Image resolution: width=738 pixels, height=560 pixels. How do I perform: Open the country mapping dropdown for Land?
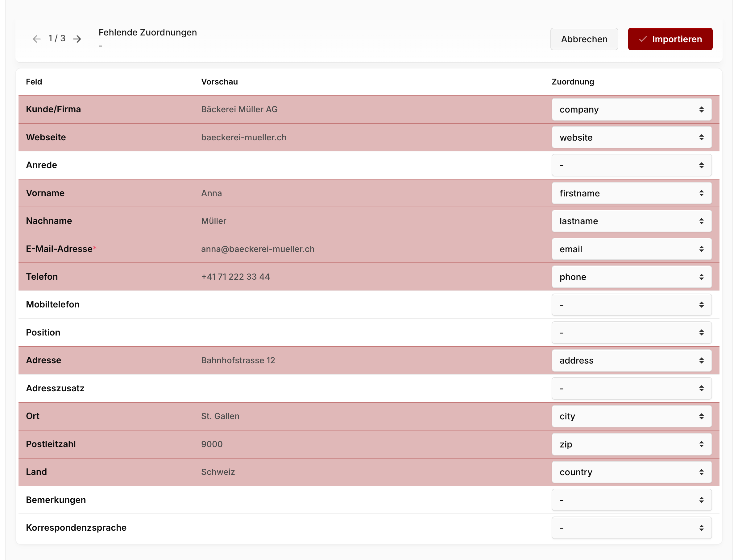click(x=632, y=472)
